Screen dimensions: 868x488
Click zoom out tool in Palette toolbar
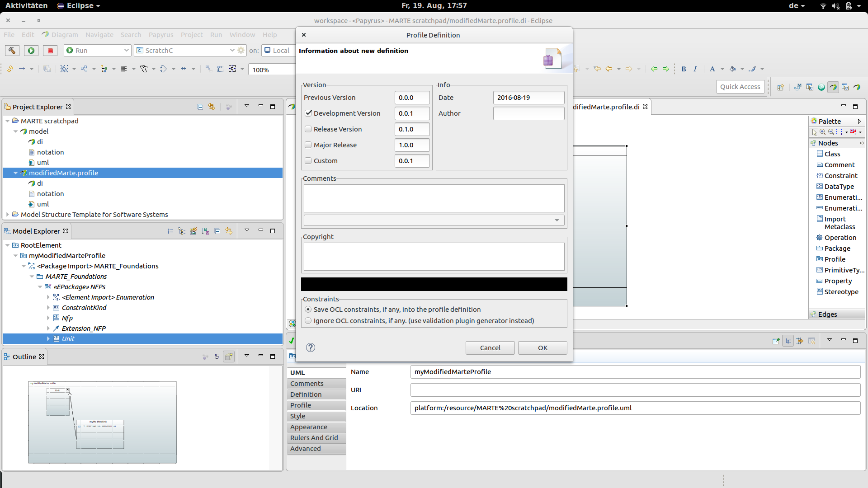(831, 132)
